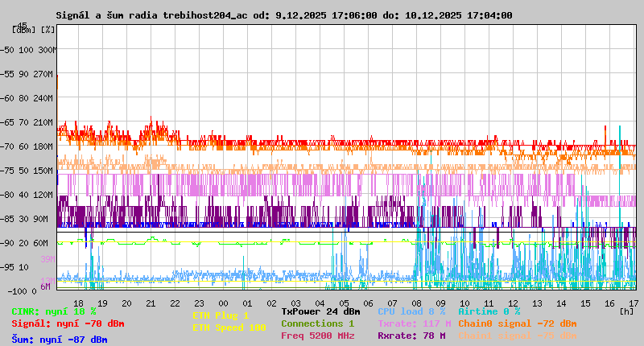Click the 'Freq 5200 MHz' legend label

[x=317, y=336]
